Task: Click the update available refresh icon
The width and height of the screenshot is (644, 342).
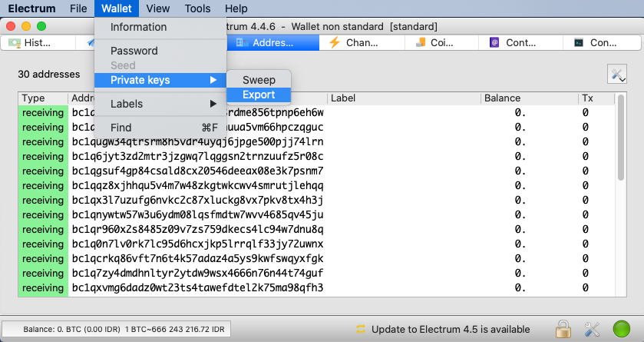Action: coord(361,329)
